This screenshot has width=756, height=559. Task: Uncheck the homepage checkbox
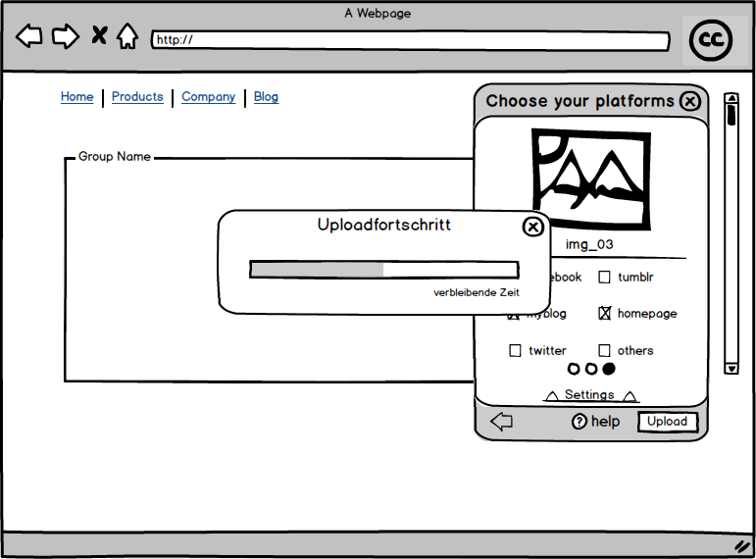click(605, 314)
